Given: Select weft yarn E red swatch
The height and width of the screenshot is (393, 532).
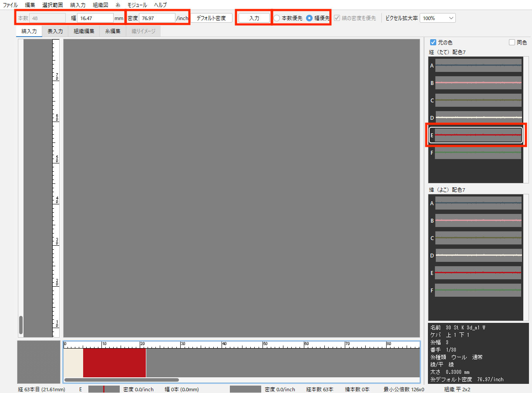Looking at the screenshot, I should click(x=478, y=273).
